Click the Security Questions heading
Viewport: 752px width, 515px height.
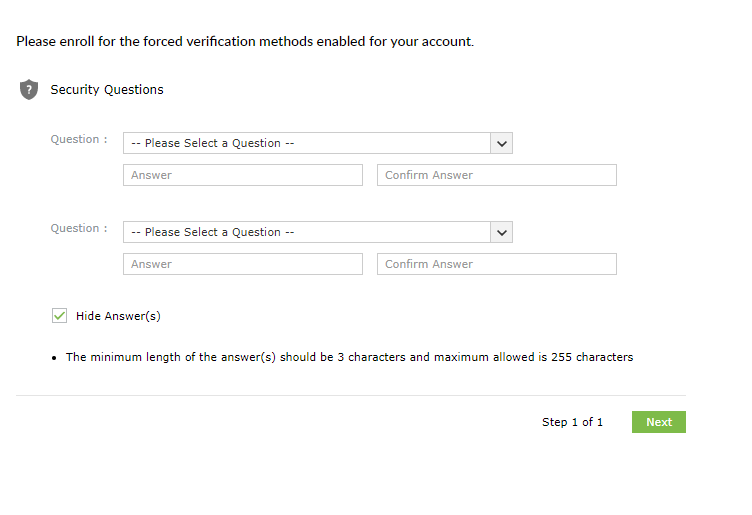[107, 90]
